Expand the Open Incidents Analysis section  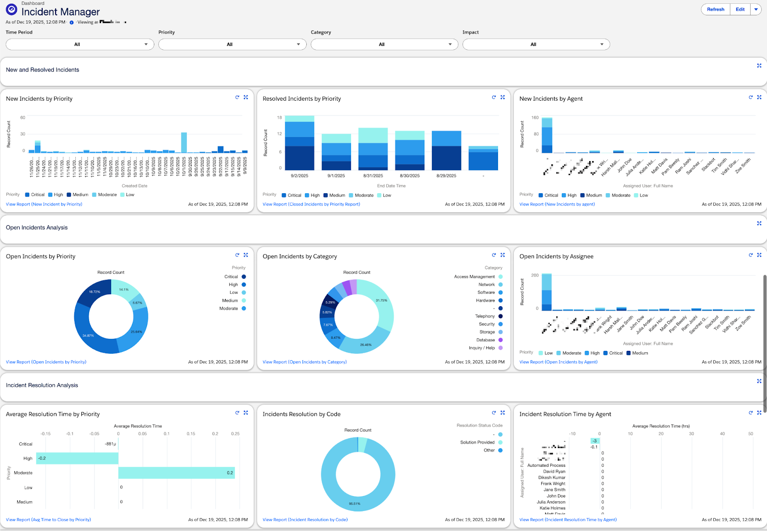tap(759, 223)
